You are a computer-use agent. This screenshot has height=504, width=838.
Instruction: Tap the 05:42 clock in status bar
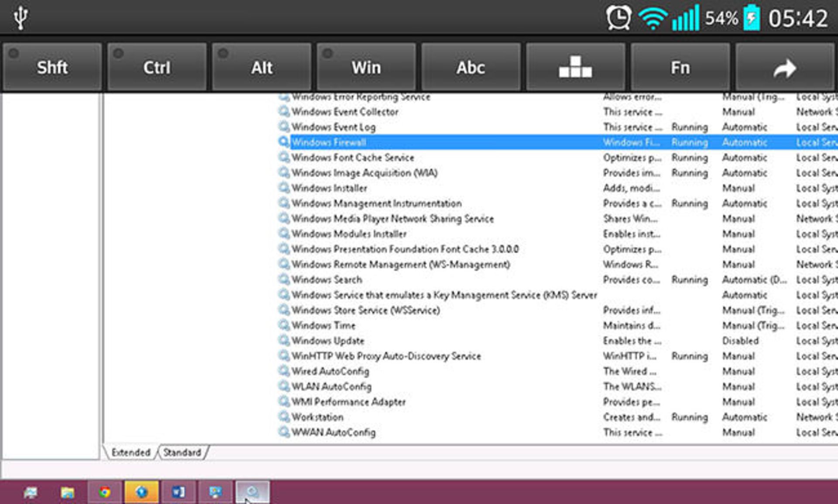click(798, 18)
